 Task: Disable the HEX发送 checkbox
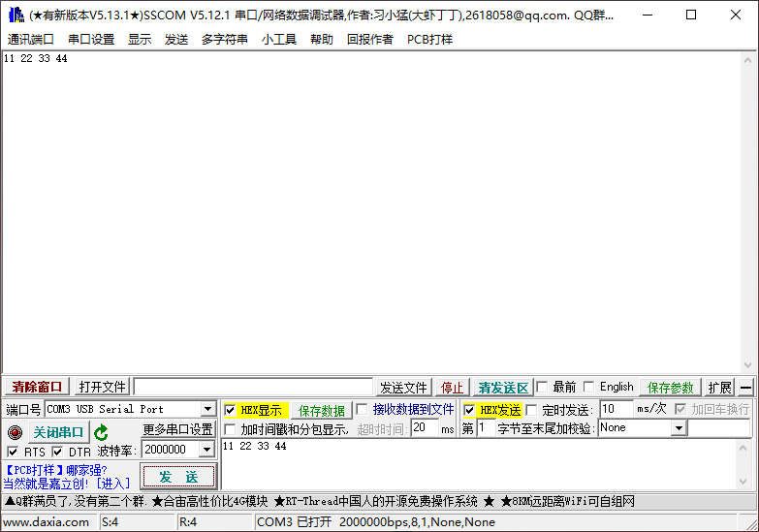tap(469, 410)
